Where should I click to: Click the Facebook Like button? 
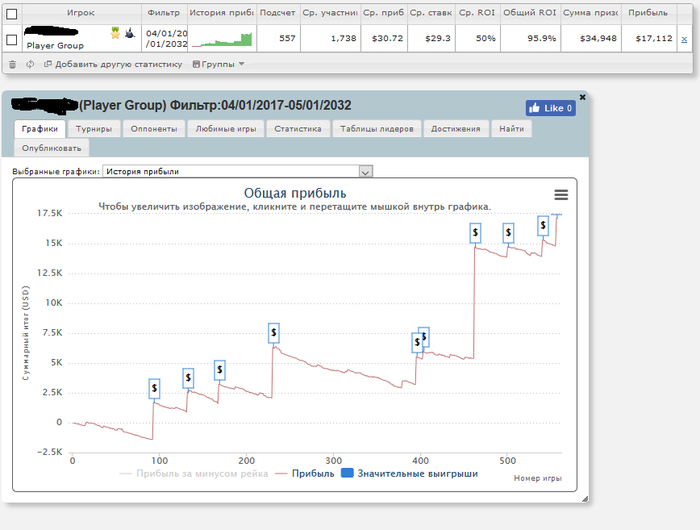[550, 108]
